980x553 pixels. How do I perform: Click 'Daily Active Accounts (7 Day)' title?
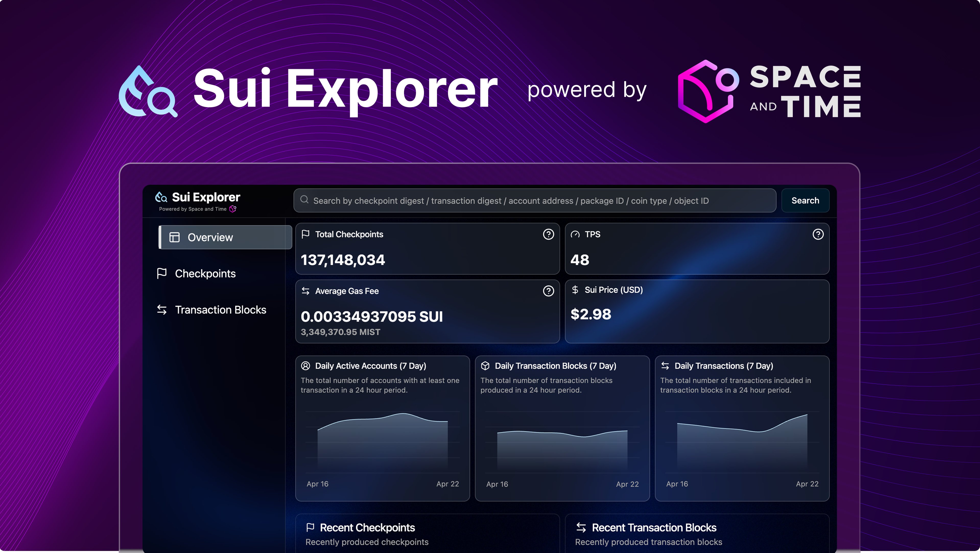[371, 366]
